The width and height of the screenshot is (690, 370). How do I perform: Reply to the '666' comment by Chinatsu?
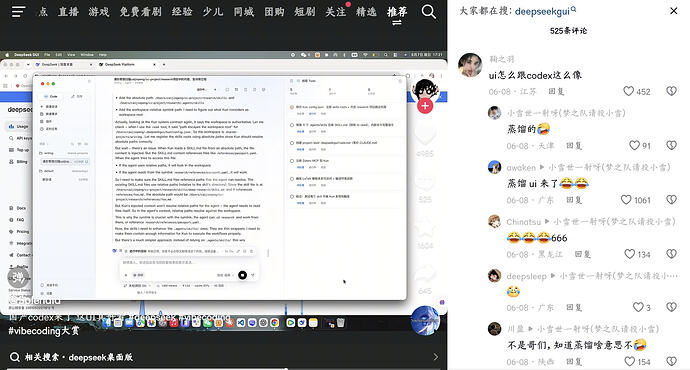[583, 255]
